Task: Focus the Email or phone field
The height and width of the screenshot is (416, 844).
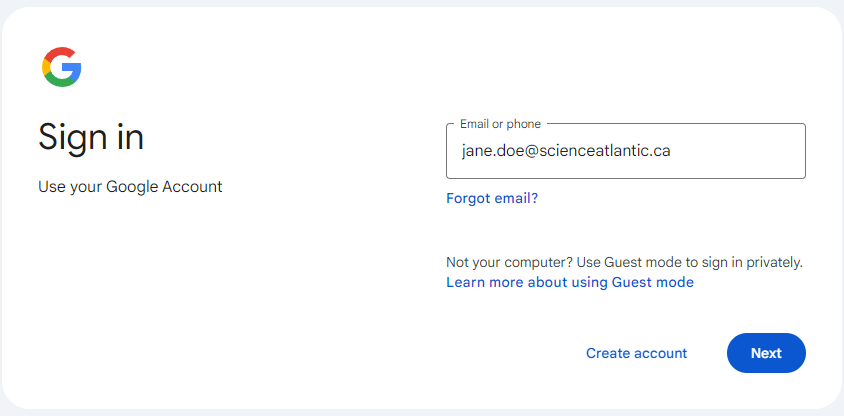Action: 625,152
